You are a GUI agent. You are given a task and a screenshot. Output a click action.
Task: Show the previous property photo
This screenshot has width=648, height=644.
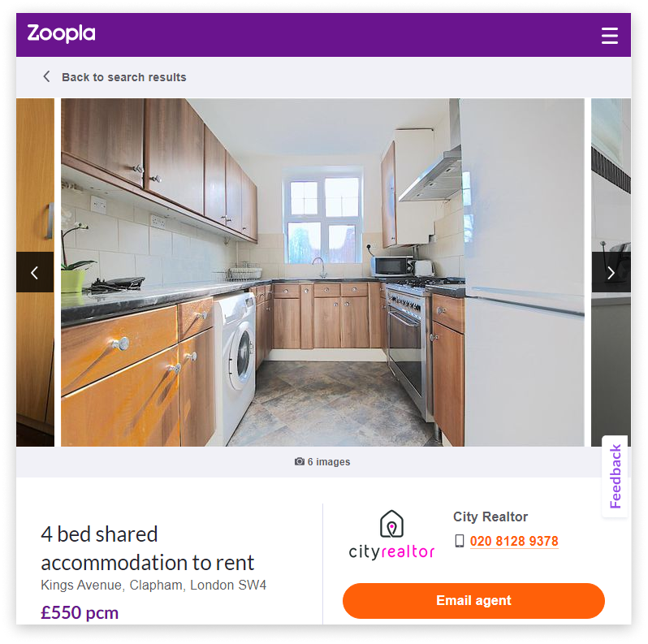[x=35, y=272]
